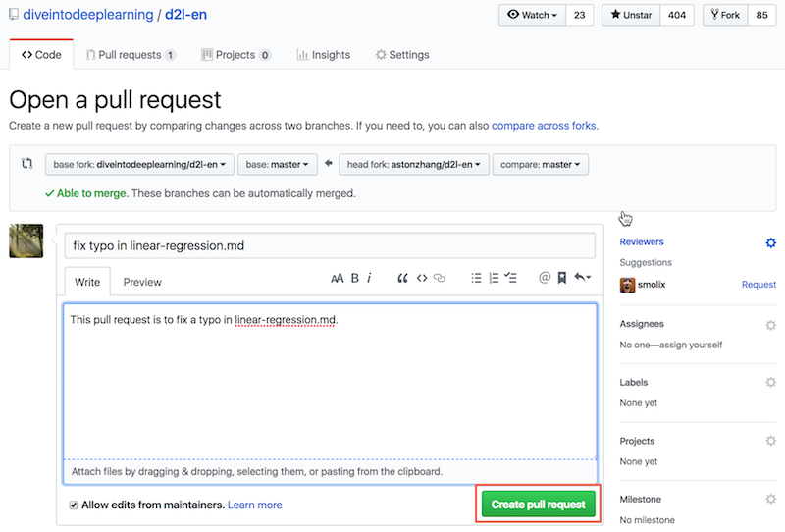Open saved replies arrow icon
This screenshot has height=532, width=785.
tap(582, 277)
